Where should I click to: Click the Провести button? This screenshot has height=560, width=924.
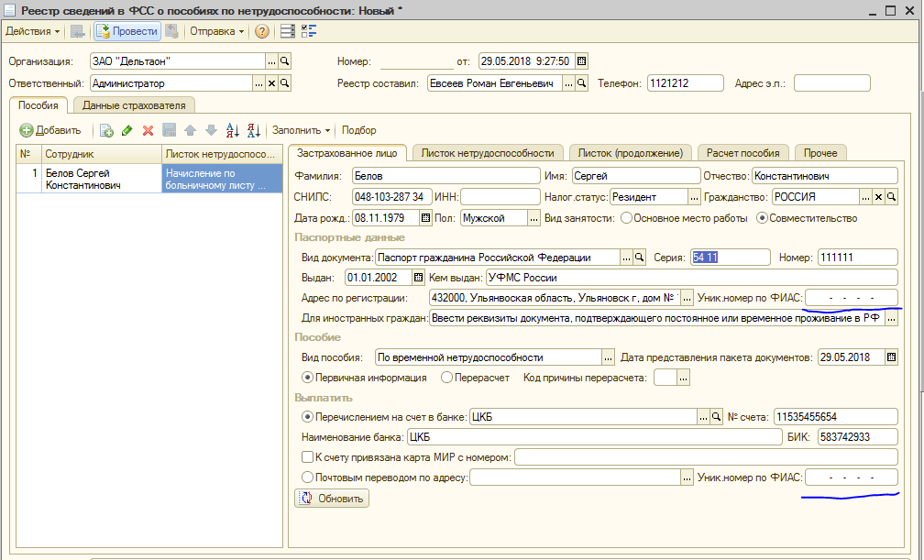point(126,31)
